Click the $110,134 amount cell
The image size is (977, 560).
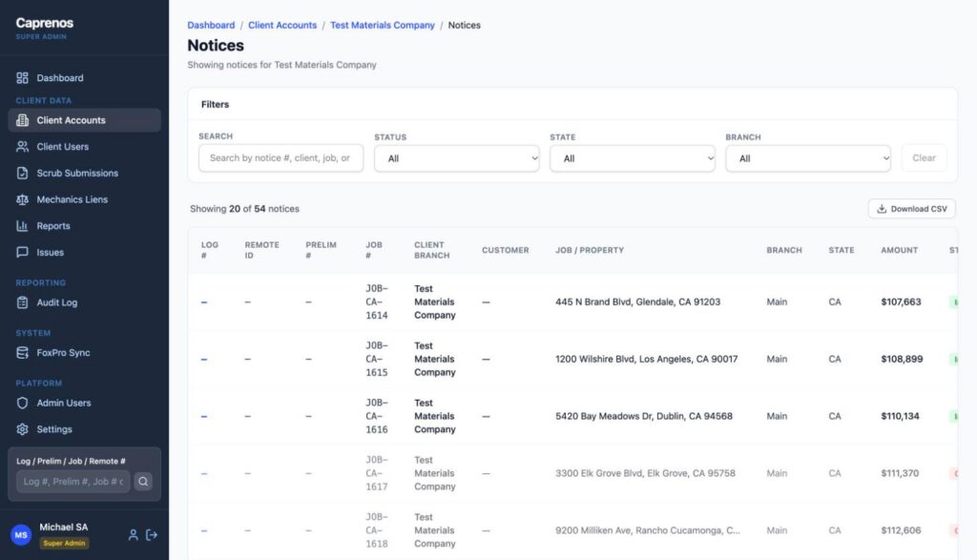(x=900, y=416)
